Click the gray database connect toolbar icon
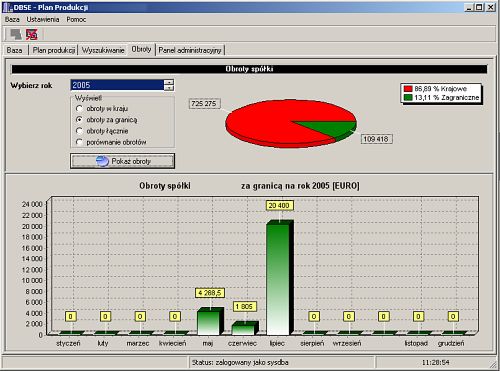Image resolution: width=500 pixels, height=371 pixels. point(15,34)
